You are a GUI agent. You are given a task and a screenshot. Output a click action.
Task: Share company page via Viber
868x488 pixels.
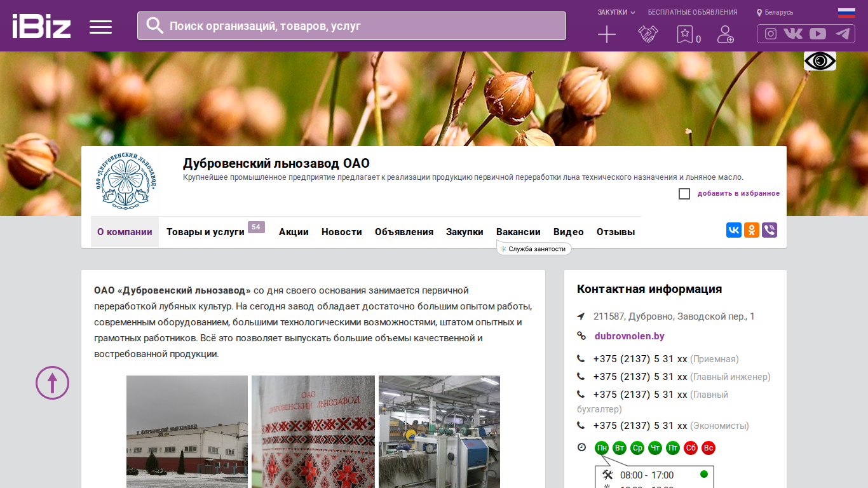point(770,230)
